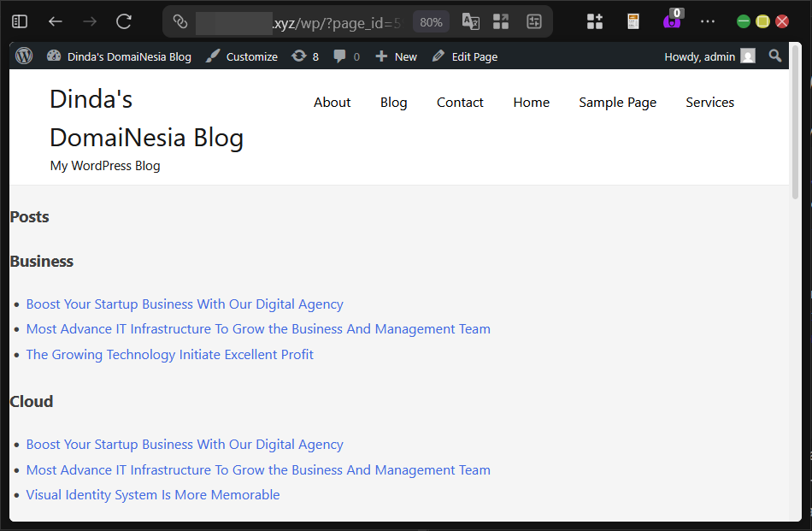
Task: Open the Boost Your Startup Business post link
Action: pyautogui.click(x=185, y=304)
